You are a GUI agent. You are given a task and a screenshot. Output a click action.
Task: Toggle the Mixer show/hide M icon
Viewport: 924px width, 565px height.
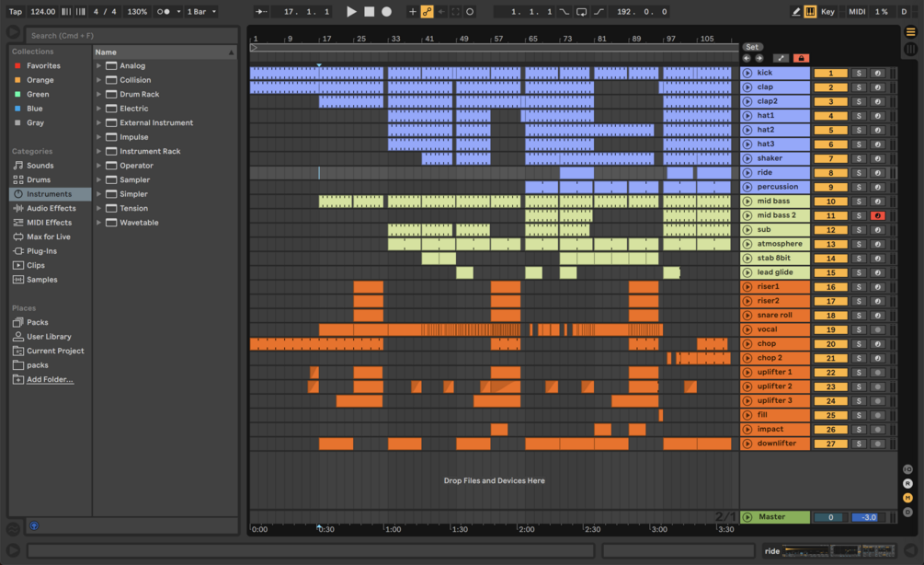click(x=907, y=498)
